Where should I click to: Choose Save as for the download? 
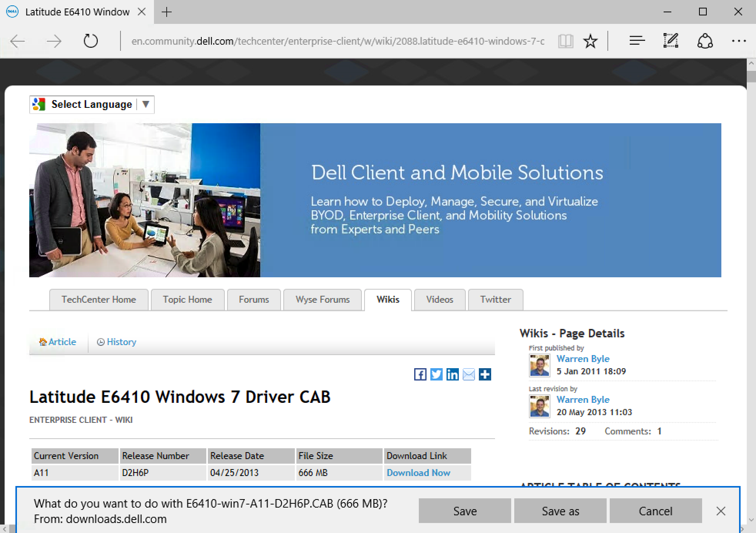[x=560, y=511]
